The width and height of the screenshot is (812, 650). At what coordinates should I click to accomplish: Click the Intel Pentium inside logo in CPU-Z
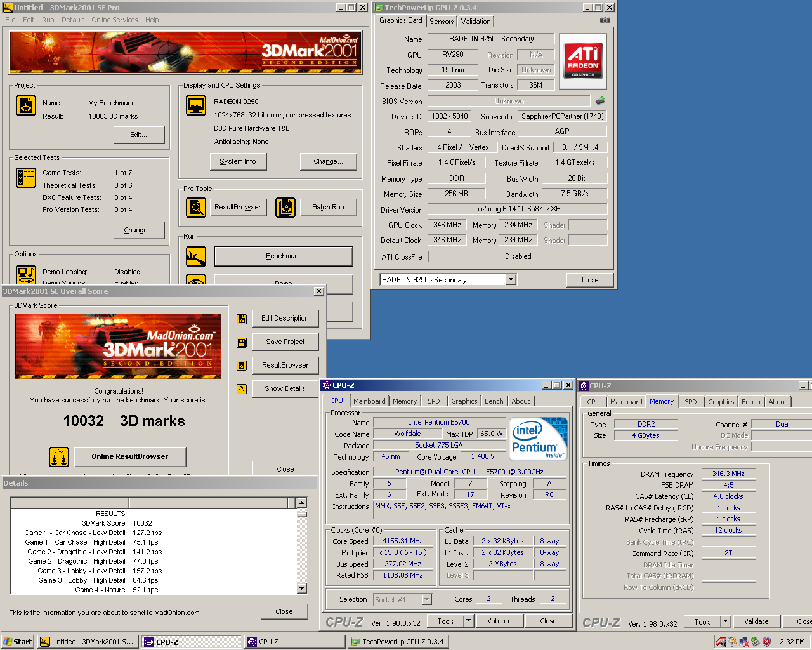click(x=539, y=439)
